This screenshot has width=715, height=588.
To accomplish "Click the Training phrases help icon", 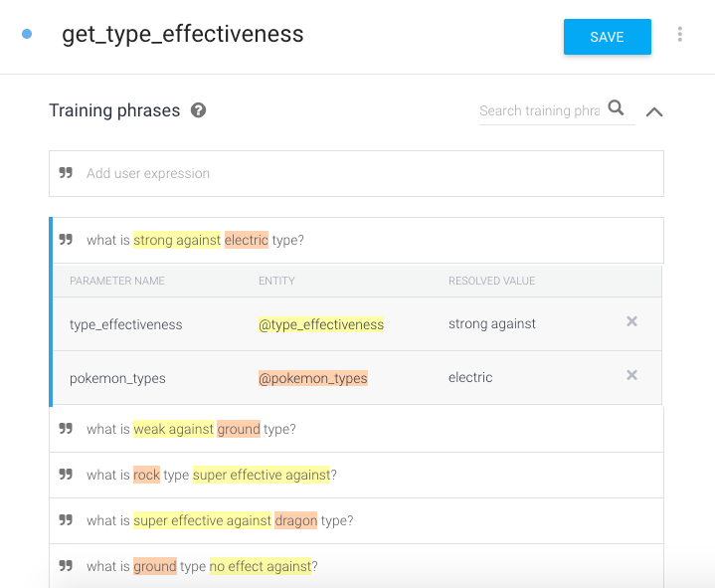I will coord(199,110).
